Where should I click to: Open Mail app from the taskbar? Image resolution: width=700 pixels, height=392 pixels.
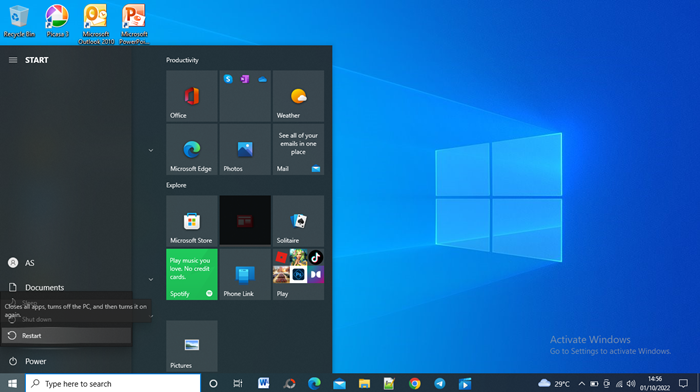coord(339,383)
